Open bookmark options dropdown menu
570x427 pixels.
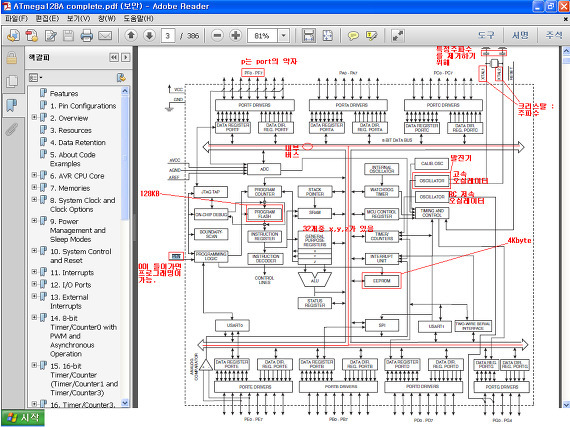[35, 77]
